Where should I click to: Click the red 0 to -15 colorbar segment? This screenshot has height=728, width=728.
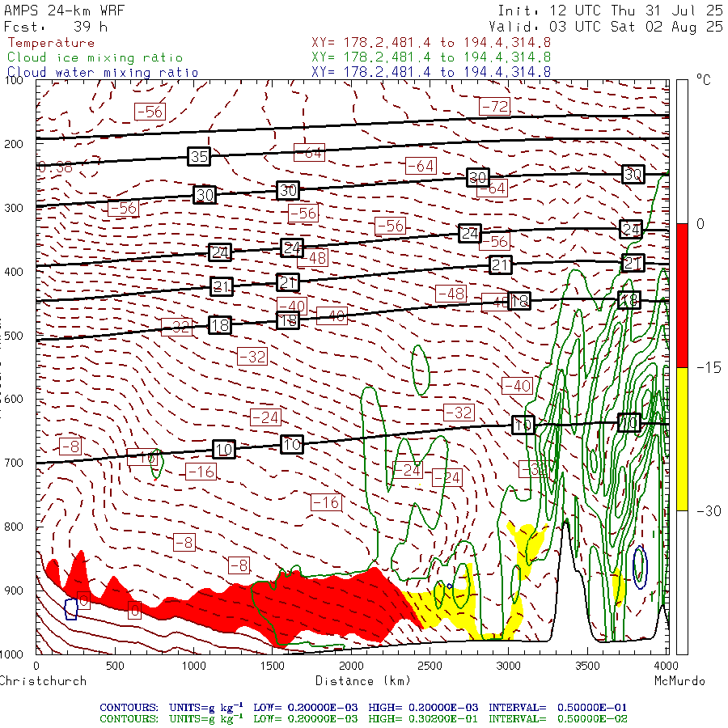(682, 295)
